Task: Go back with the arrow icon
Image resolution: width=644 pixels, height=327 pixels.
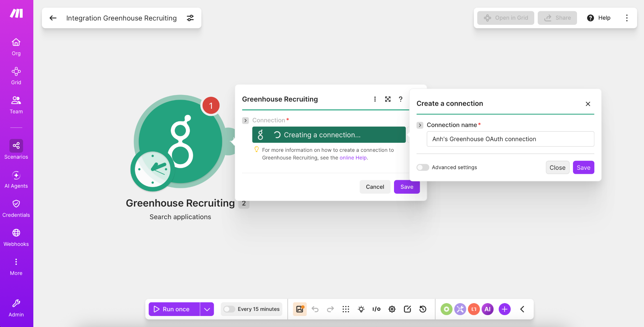Action: tap(53, 18)
